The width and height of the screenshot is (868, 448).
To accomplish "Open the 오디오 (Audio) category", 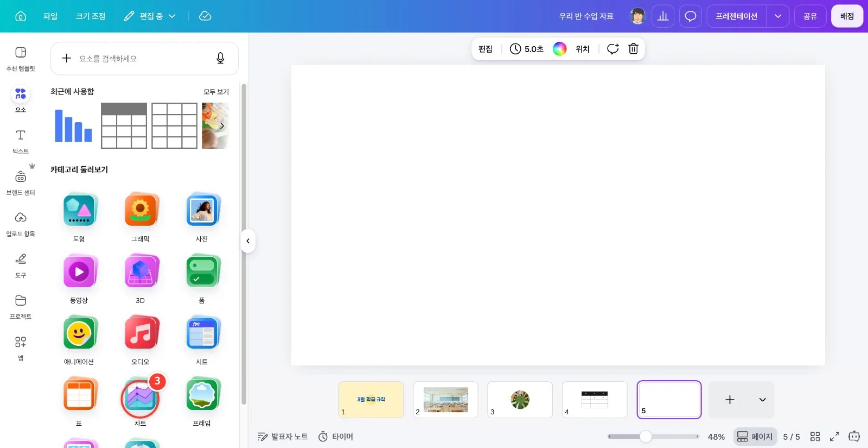I will click(141, 340).
